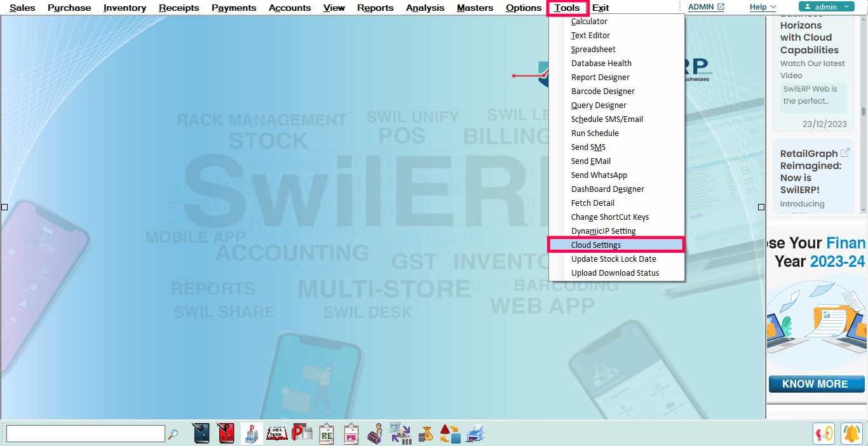Open the PE clipboard icon
The height and width of the screenshot is (446, 868).
pyautogui.click(x=351, y=433)
